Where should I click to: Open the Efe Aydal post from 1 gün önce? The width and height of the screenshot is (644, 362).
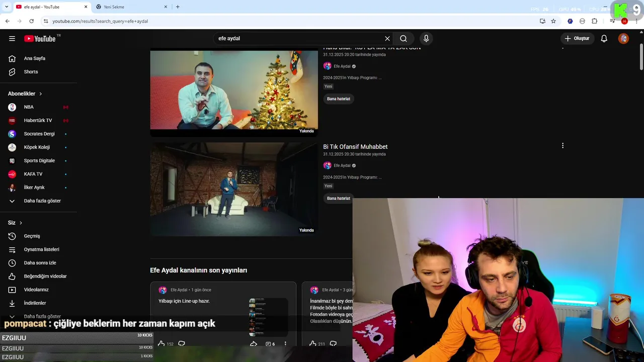[x=201, y=290]
